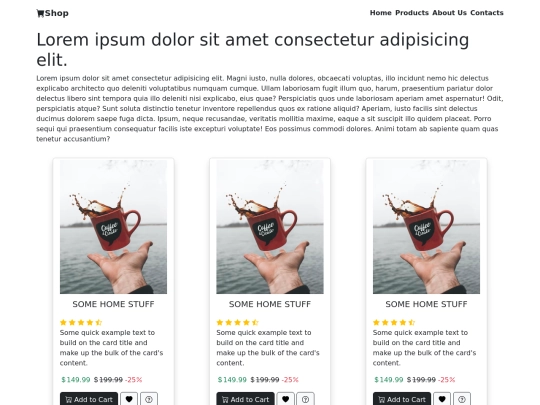Click the heart icon on the third card

[x=442, y=399]
